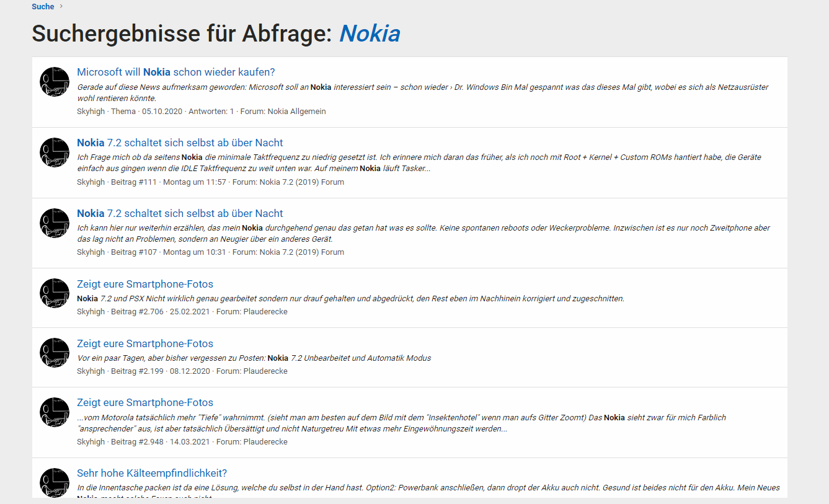The image size is (829, 504).
Task: Open Skyhigh's profile in the Beitrag #2.199 result
Action: [91, 371]
